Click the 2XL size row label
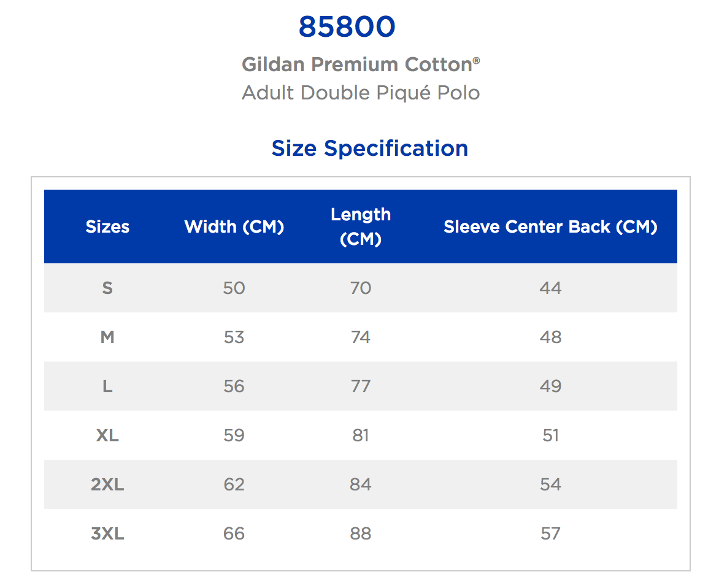 [x=107, y=484]
